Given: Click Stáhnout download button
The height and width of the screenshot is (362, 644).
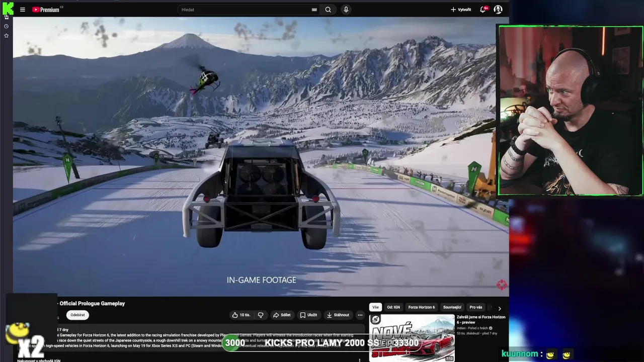Looking at the screenshot, I should tap(338, 315).
